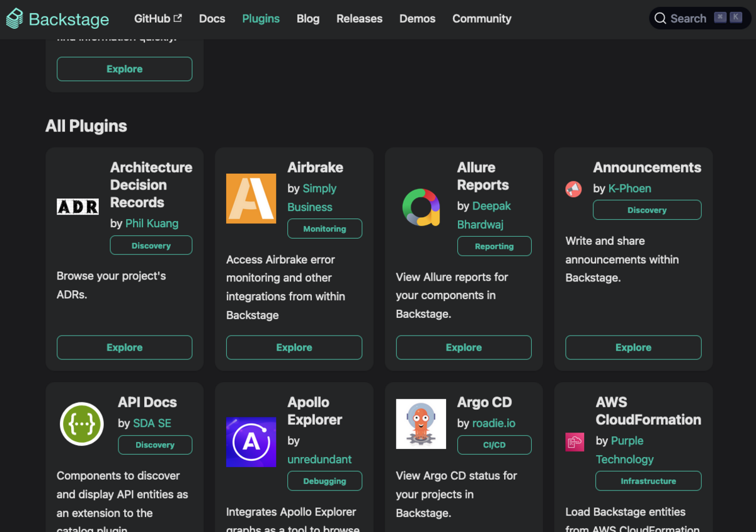Screen dimensions: 756x532
Task: Open the Community nav item
Action: click(482, 19)
